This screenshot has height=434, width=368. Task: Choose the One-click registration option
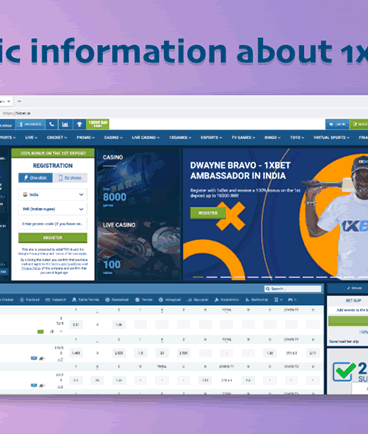point(35,178)
